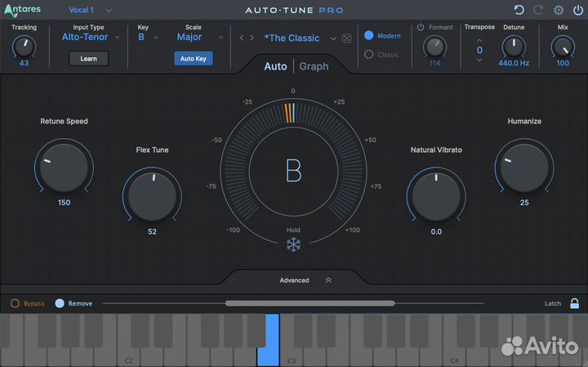Switch to the Graph tab
Viewport: 588px width, 367px height.
314,66
